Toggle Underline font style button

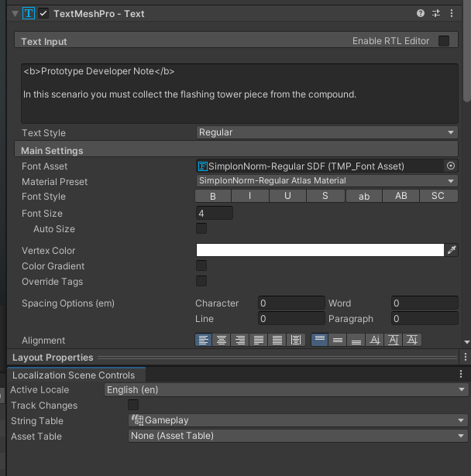coord(288,196)
